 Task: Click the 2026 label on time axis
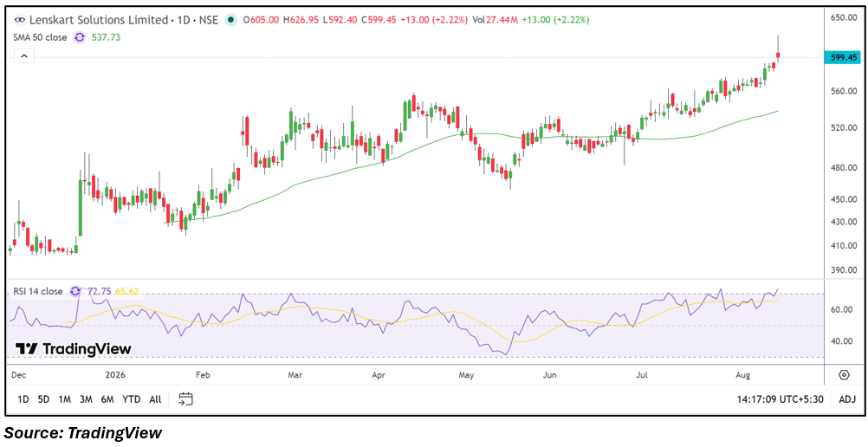coord(115,376)
